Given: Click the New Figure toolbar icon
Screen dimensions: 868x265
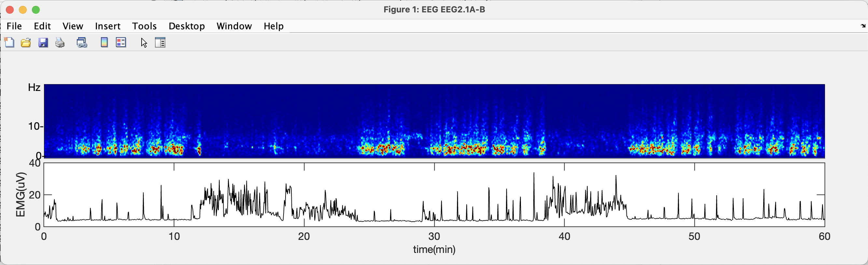Looking at the screenshot, I should point(9,42).
